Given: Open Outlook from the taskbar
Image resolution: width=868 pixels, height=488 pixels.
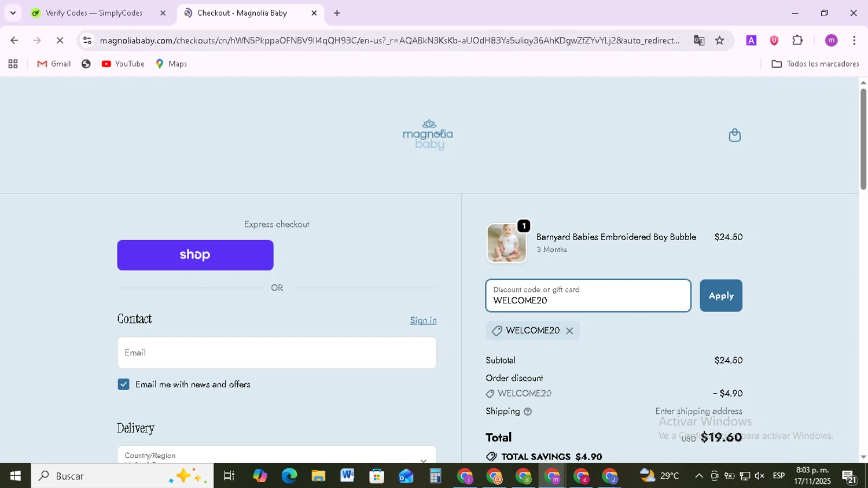Looking at the screenshot, I should [406, 476].
